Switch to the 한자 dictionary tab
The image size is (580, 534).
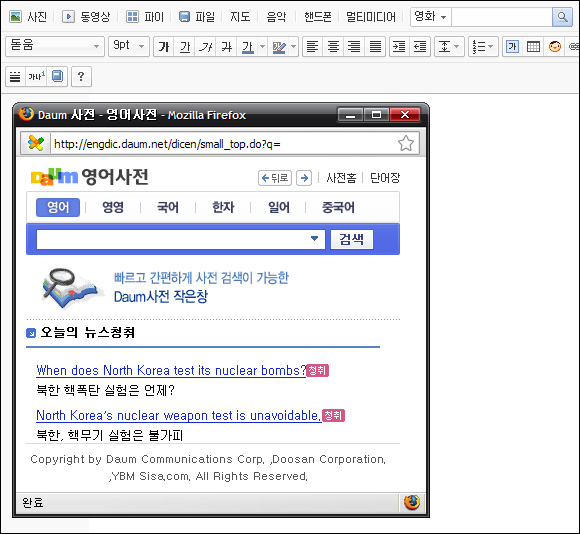tap(223, 207)
